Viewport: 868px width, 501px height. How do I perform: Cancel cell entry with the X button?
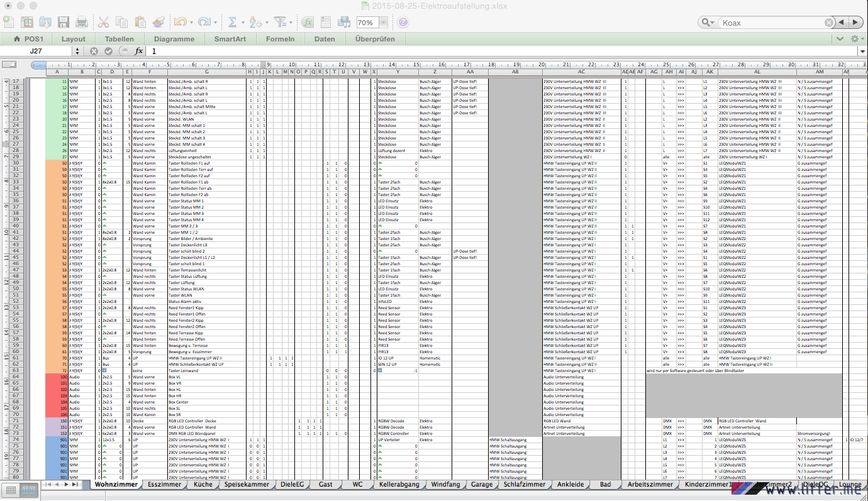coord(94,51)
